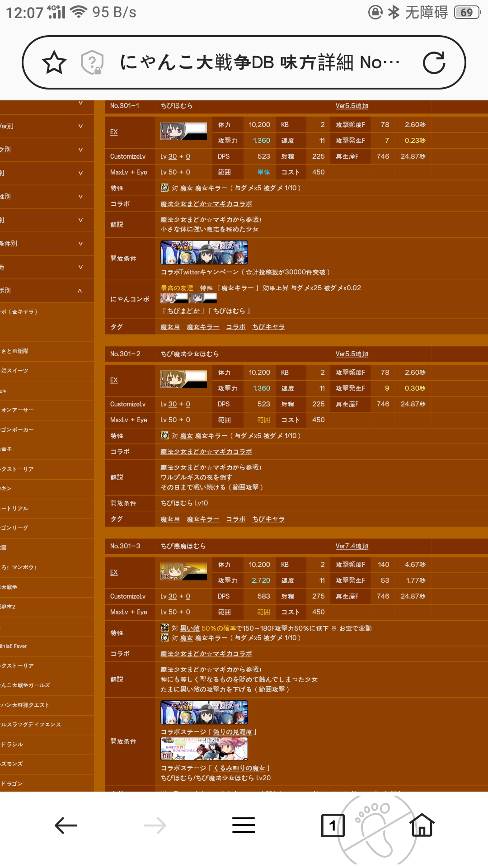This screenshot has height=868, width=488.
Task: Expand the Ver別 sidebar section
Action: 47,126
